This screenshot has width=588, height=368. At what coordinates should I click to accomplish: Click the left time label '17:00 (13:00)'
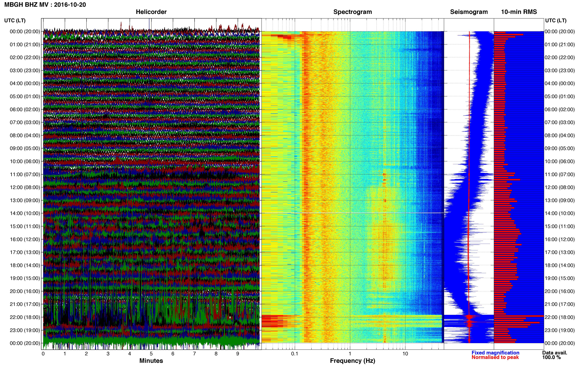coord(25,252)
